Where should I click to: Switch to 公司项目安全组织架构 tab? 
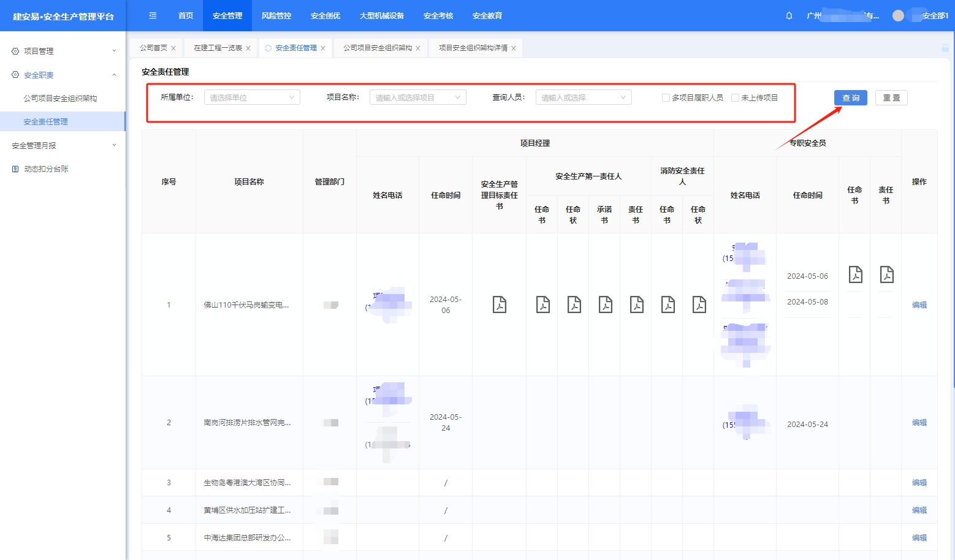(377, 48)
